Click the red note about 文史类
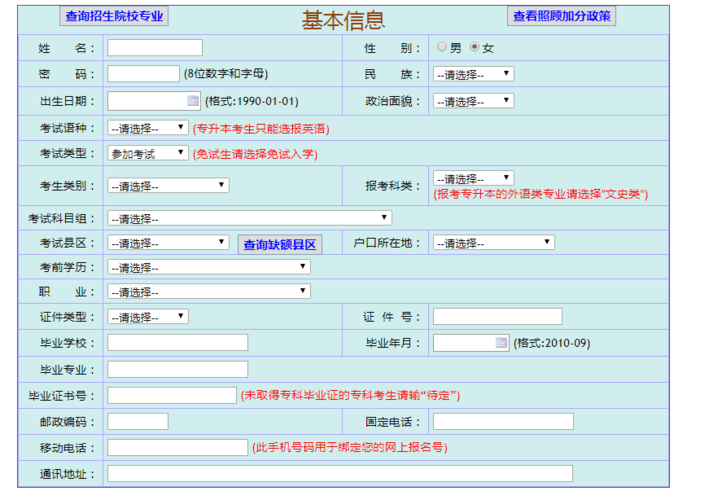 tap(541, 194)
